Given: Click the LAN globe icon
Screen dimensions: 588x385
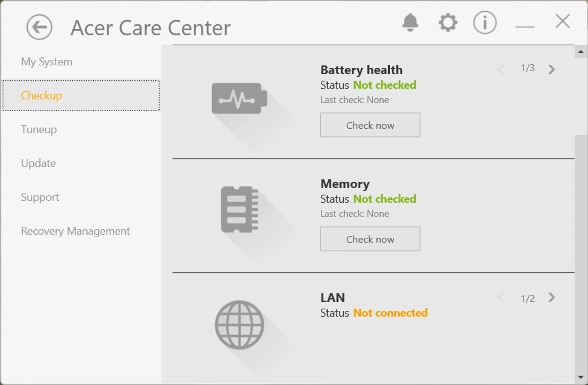Looking at the screenshot, I should (x=239, y=325).
